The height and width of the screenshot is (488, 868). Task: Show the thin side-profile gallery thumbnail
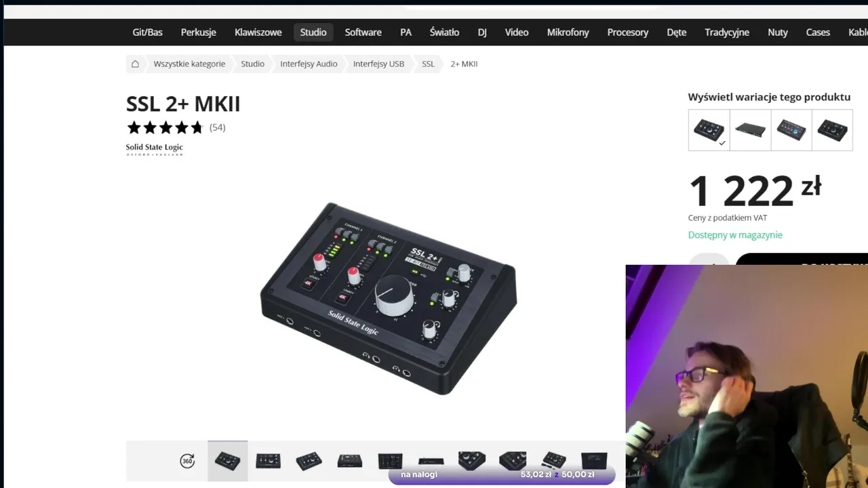point(431,462)
